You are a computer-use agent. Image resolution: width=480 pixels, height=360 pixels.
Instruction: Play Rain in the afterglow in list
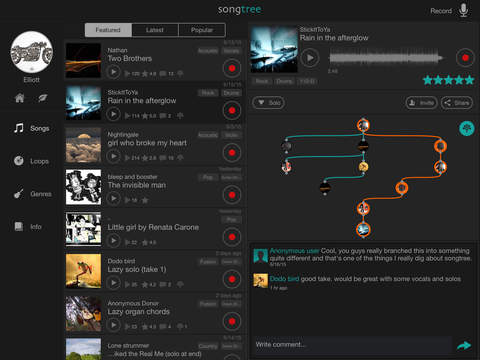click(x=113, y=114)
